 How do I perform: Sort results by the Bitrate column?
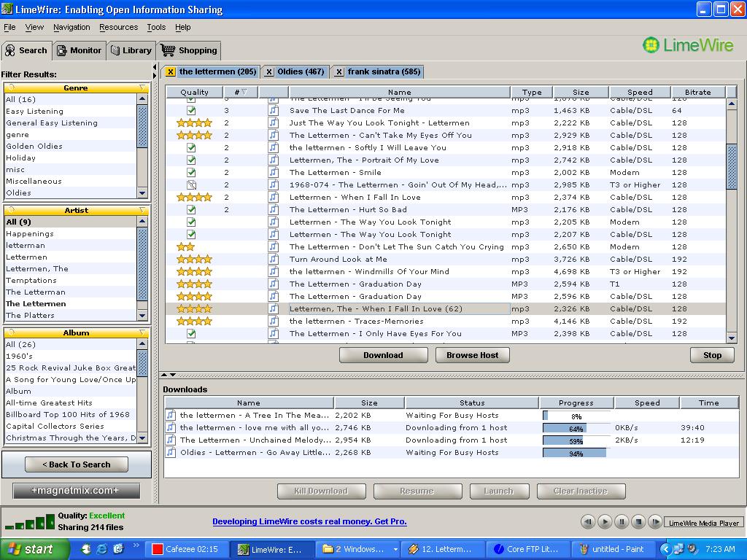(x=698, y=92)
